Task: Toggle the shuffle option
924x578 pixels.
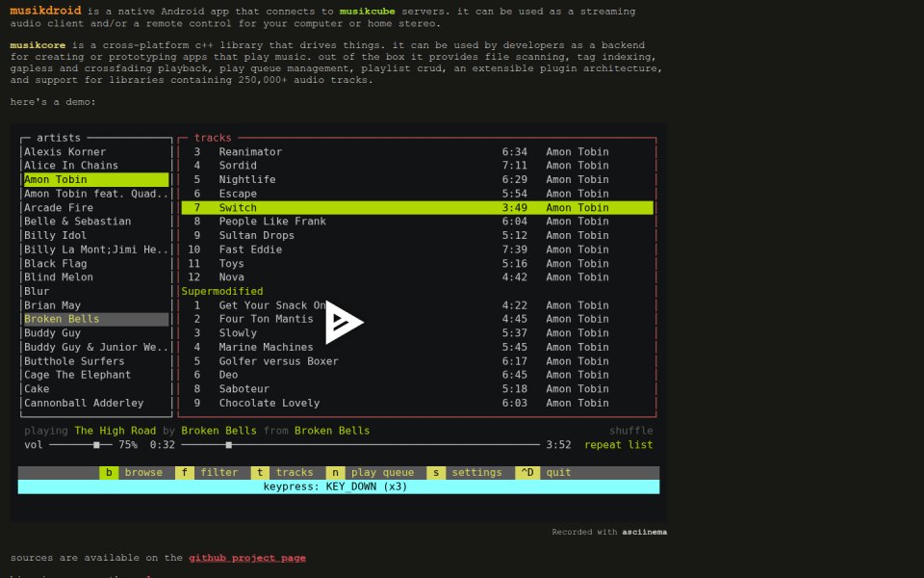Action: 630,431
